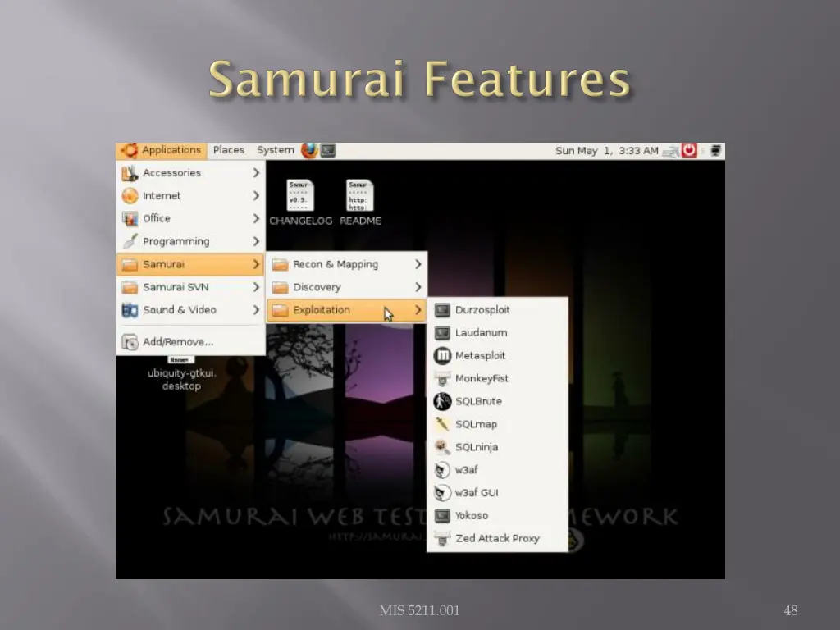
Task: Click the display icon at panel's right end
Action: [x=715, y=151]
